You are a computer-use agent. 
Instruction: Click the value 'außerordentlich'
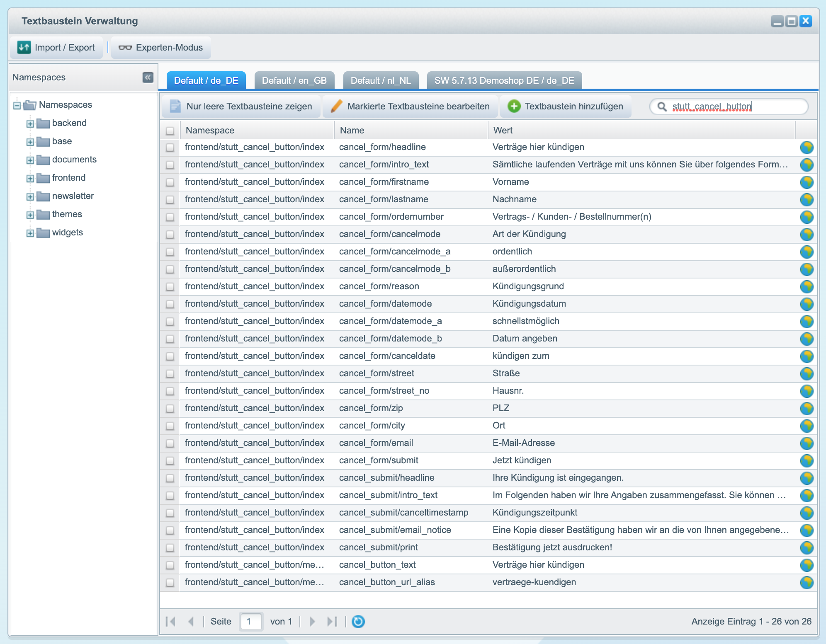(x=524, y=269)
